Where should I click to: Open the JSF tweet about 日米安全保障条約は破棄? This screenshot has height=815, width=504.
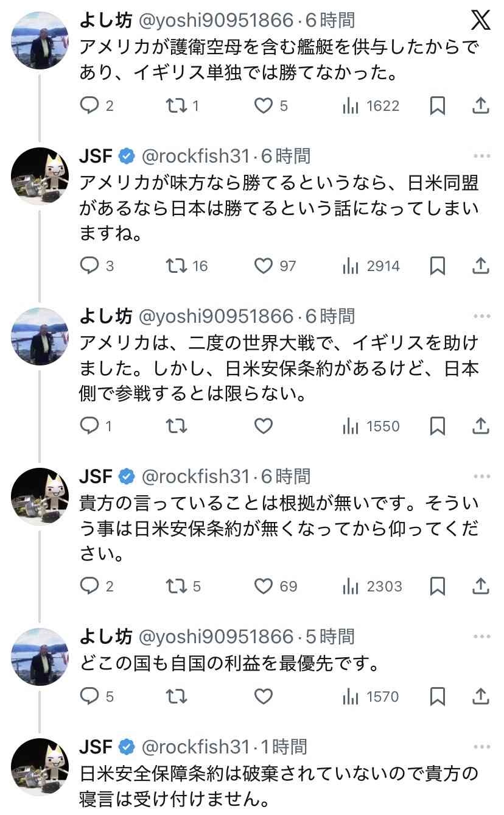278,785
